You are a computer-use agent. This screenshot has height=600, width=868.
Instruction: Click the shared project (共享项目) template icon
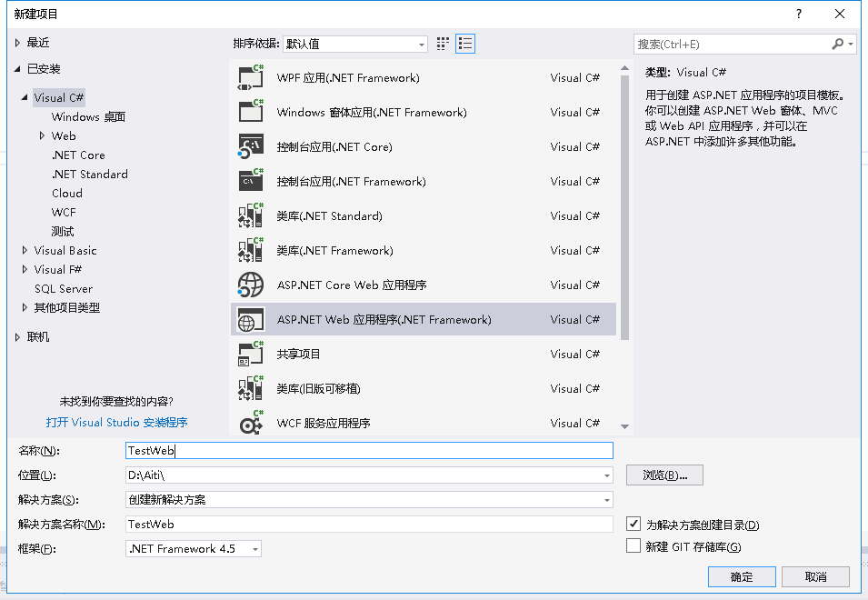[251, 354]
